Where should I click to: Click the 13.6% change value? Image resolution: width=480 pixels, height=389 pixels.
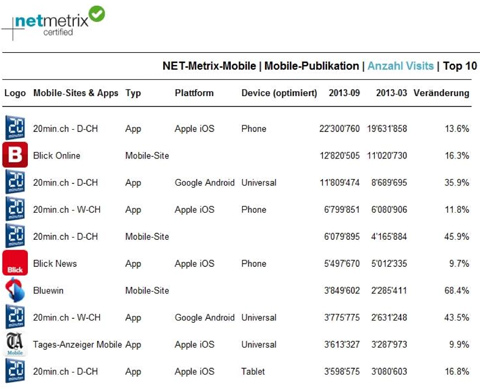(457, 129)
